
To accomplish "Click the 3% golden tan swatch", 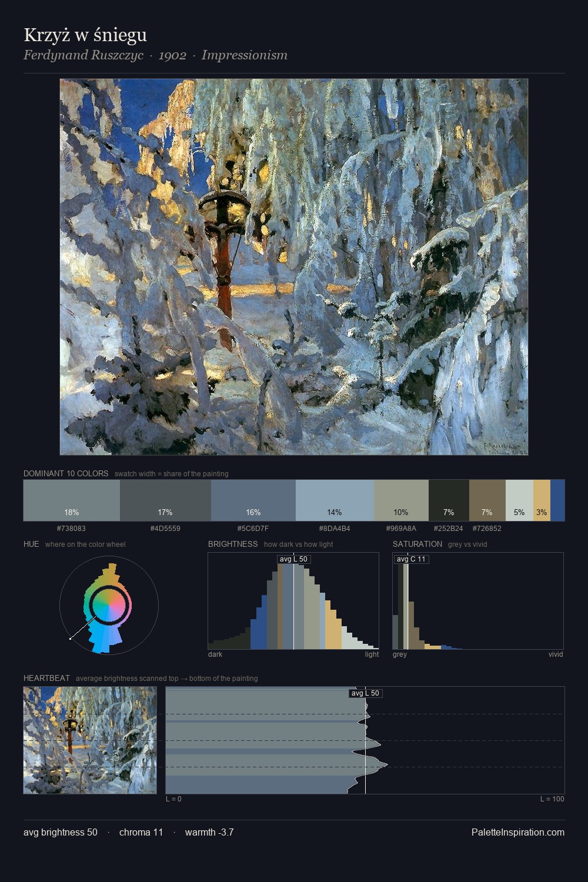I will coord(542,500).
